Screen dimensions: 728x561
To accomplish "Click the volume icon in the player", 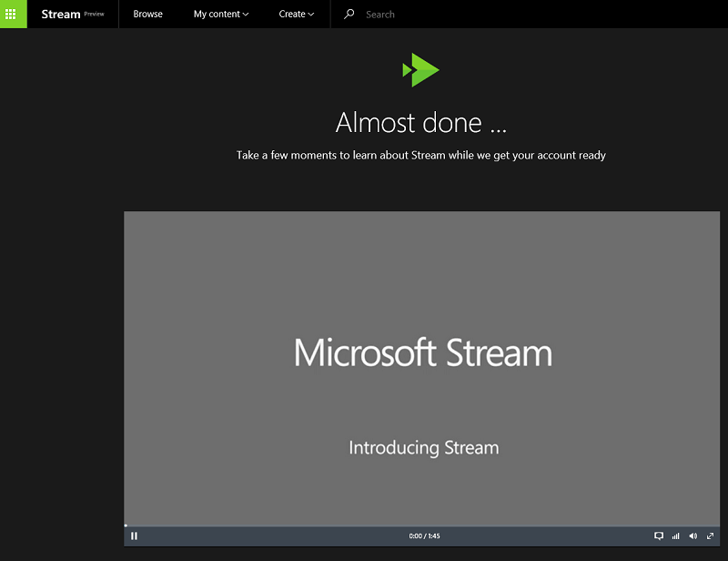I will (693, 535).
